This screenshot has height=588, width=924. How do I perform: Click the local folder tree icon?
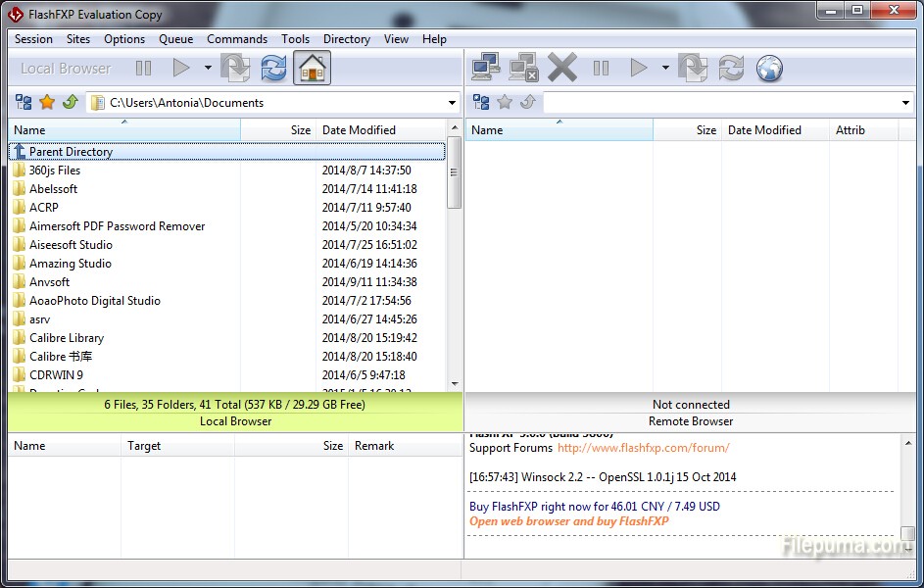click(24, 102)
